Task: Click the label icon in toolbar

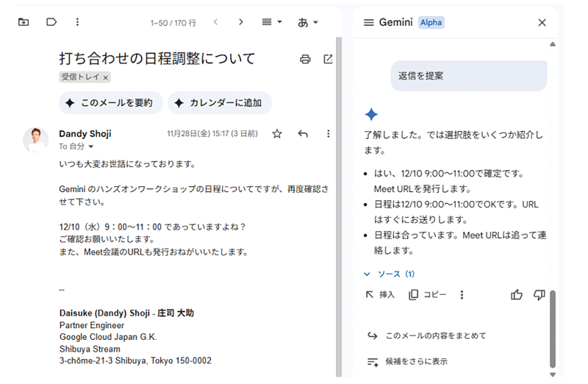Action: 51,22
